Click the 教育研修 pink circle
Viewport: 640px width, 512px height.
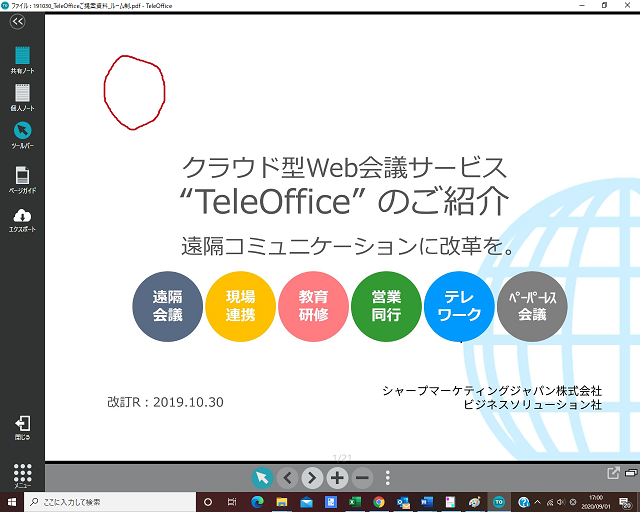coord(313,306)
